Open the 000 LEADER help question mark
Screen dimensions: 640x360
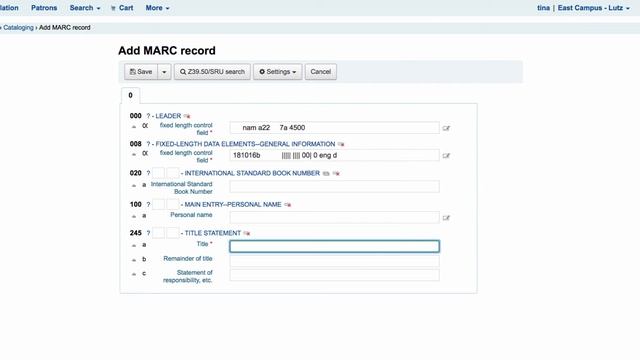148,116
